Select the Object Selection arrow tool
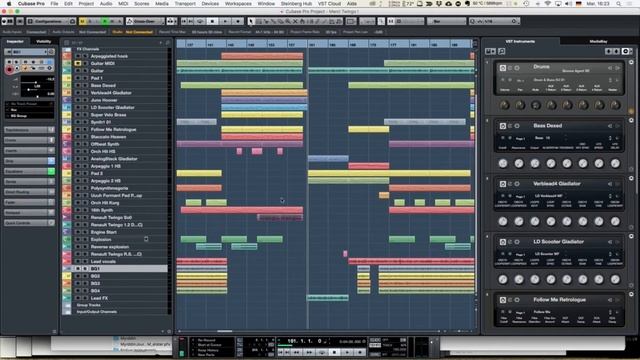Screen dimensions: 640x360 (x=251, y=21)
